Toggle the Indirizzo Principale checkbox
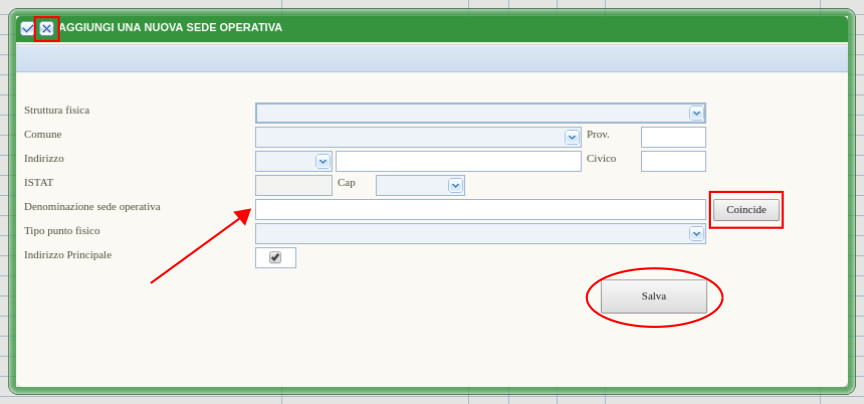Image resolution: width=864 pixels, height=404 pixels. (x=275, y=257)
